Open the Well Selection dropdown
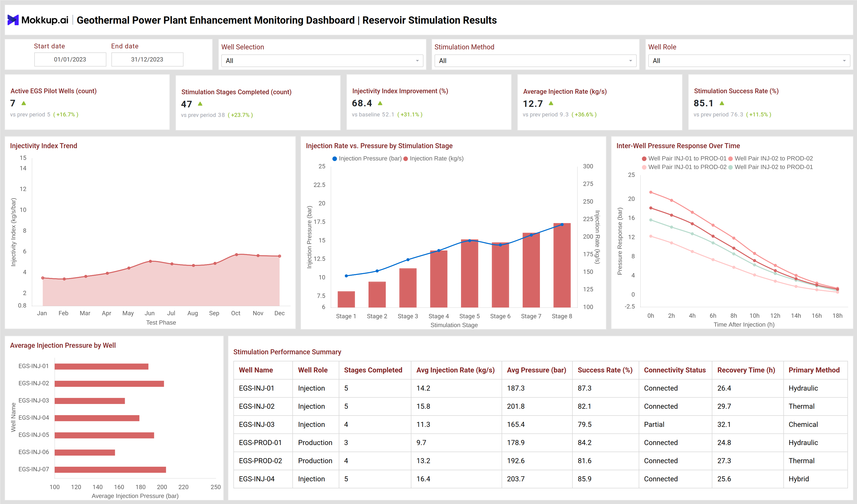This screenshot has width=857, height=504. pos(322,60)
